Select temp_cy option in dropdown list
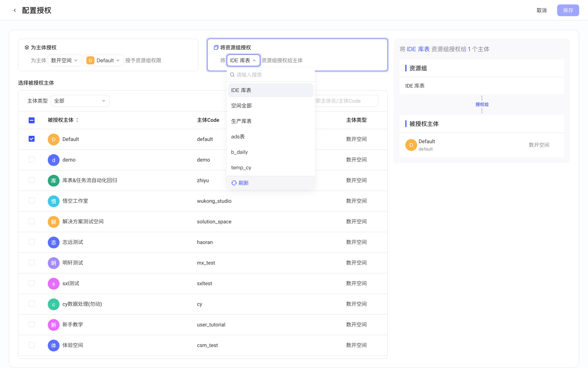The image size is (588, 368). coord(271,167)
